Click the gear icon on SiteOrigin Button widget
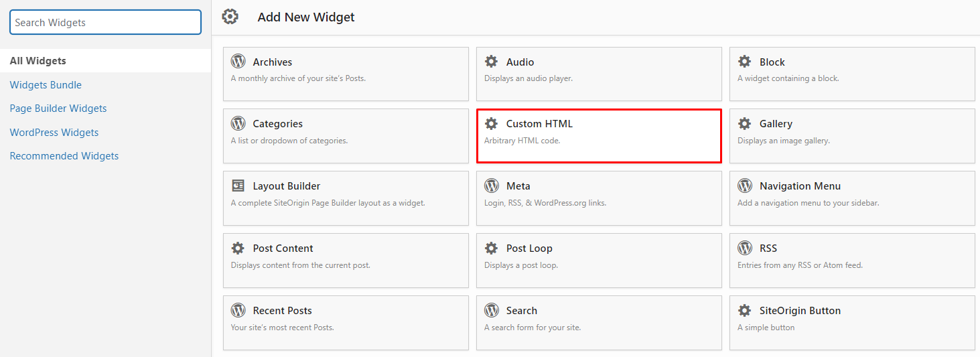The image size is (980, 357). (x=744, y=310)
